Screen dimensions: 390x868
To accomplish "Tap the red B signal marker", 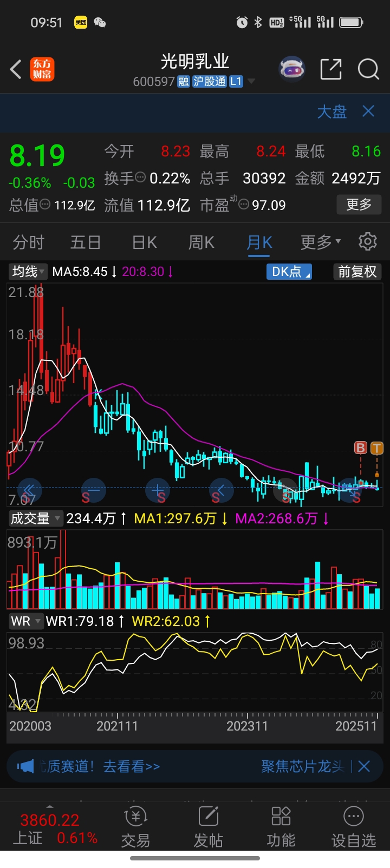I will coord(360,448).
